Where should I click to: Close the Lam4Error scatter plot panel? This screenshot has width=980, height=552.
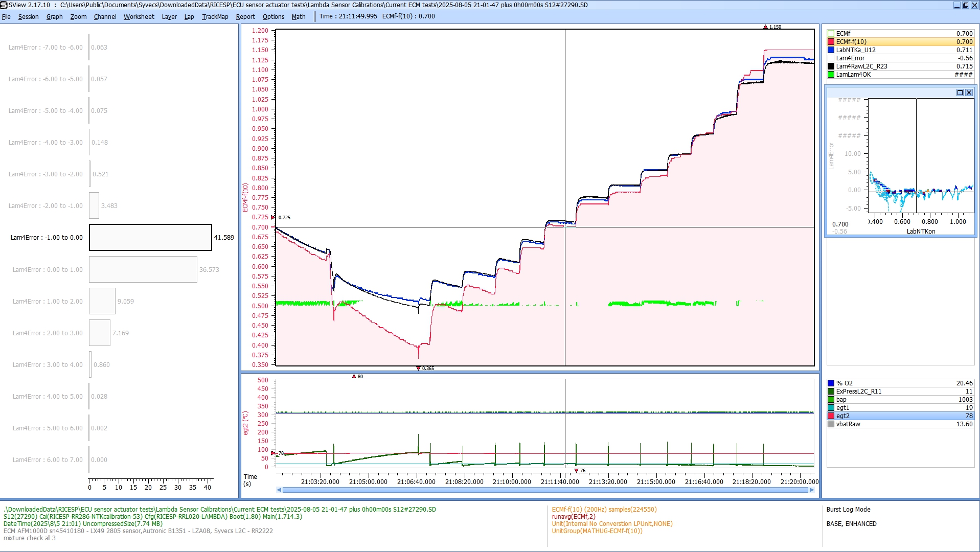coord(969,93)
